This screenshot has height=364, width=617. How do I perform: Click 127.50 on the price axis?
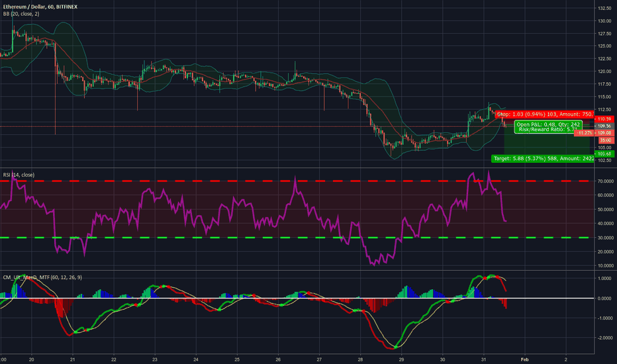[604, 34]
